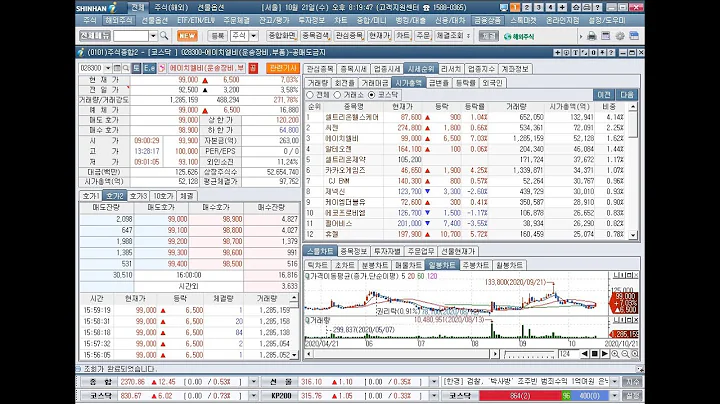Open the news headline ticker dropdown
Image resolution: width=720 pixels, height=404 pixels.
point(614,382)
